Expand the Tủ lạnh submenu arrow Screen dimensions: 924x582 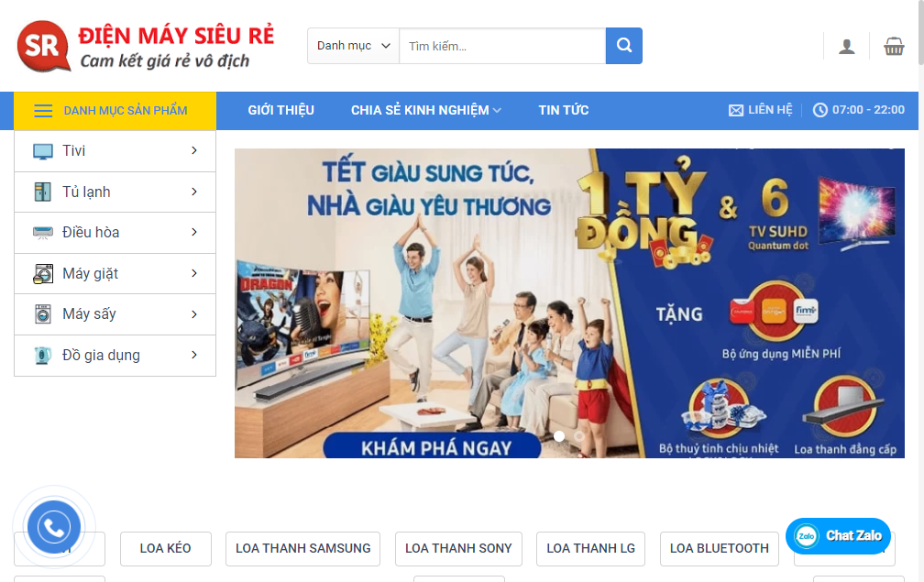[194, 192]
